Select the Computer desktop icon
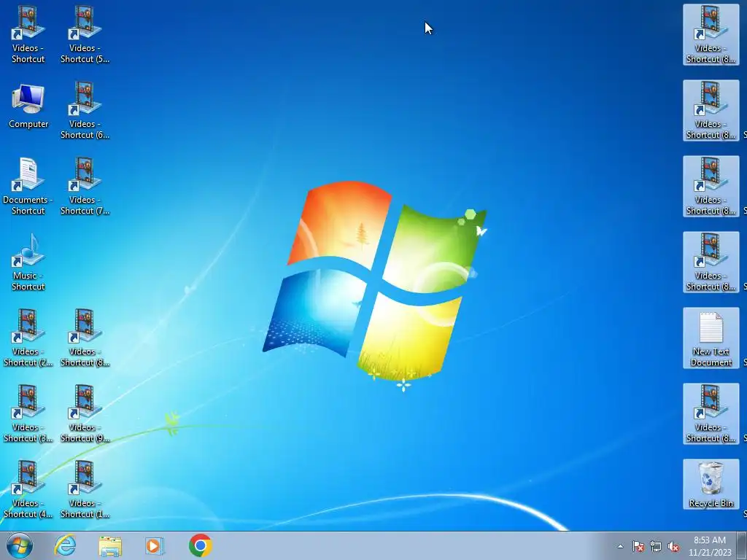Screen dimensions: 747x560 point(28,106)
